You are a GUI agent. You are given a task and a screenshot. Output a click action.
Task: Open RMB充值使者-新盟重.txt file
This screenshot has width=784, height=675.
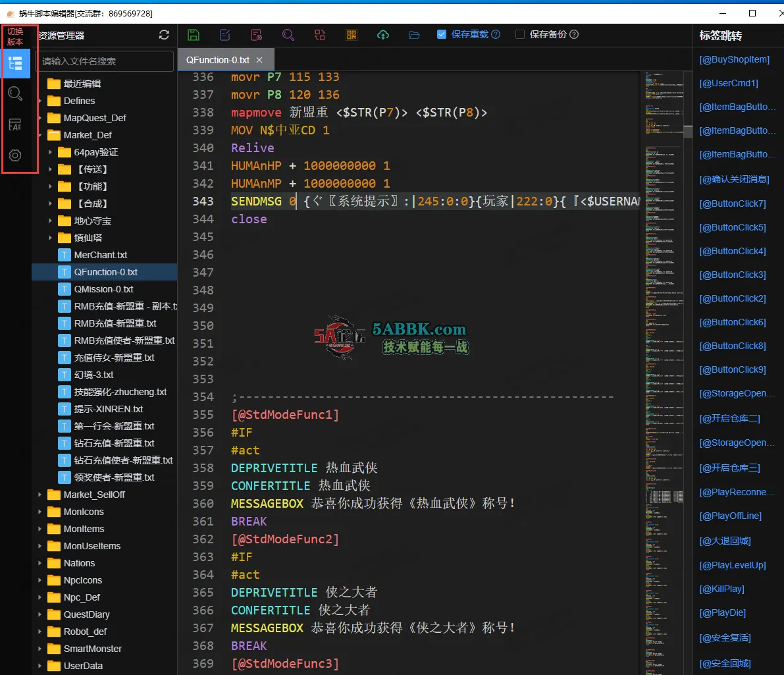pyautogui.click(x=124, y=340)
